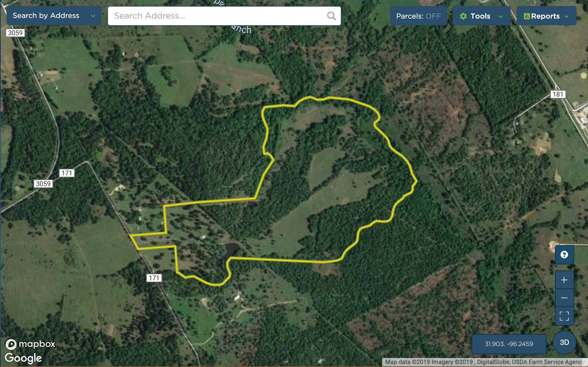
Task: Switch the map to 3D view
Action: pyautogui.click(x=565, y=342)
